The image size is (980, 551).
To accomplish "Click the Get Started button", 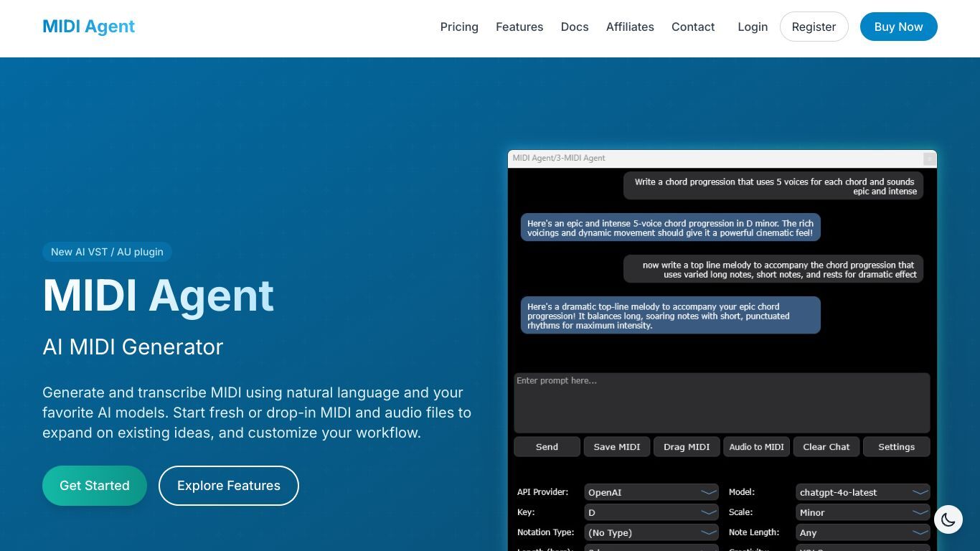I will click(x=95, y=486).
